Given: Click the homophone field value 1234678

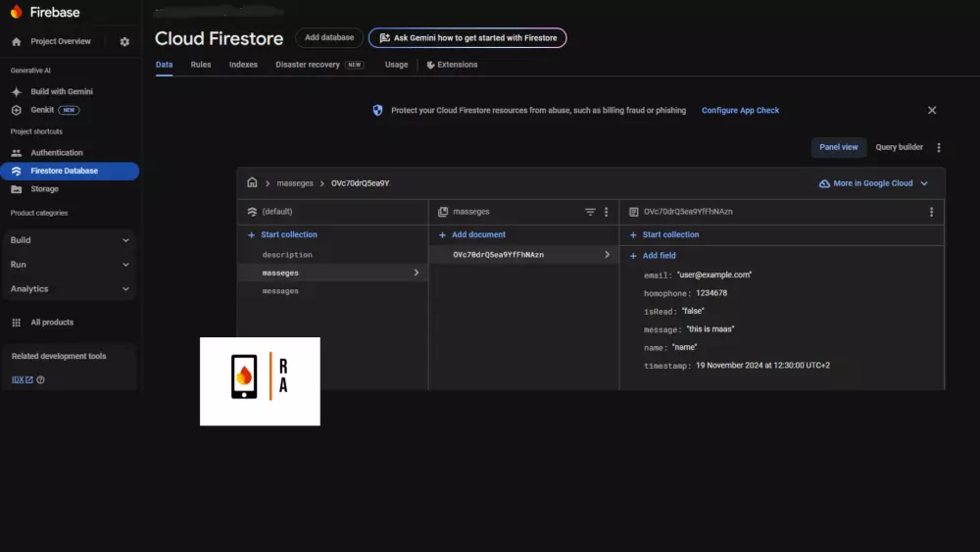Looking at the screenshot, I should point(711,293).
